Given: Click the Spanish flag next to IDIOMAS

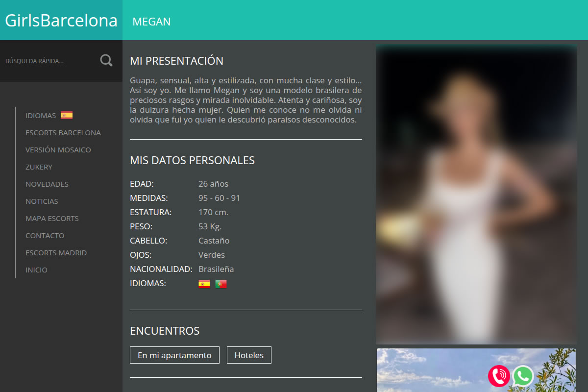Looking at the screenshot, I should pos(67,115).
